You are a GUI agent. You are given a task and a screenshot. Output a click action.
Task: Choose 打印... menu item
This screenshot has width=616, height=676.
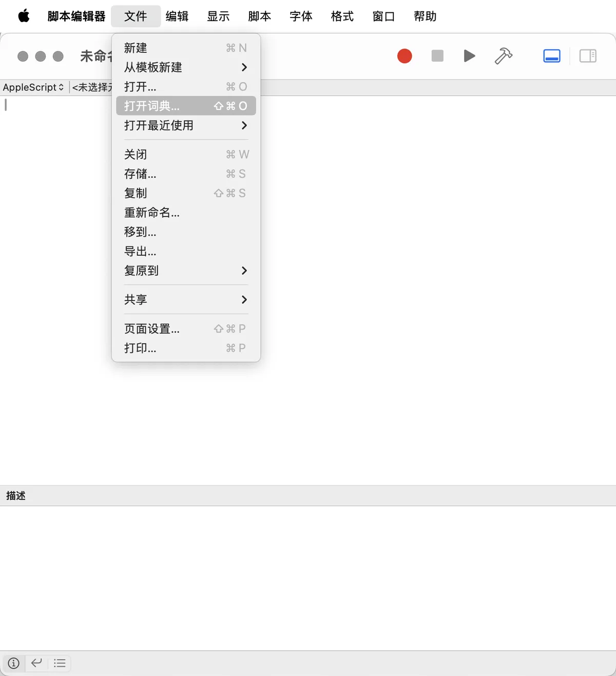coord(186,348)
